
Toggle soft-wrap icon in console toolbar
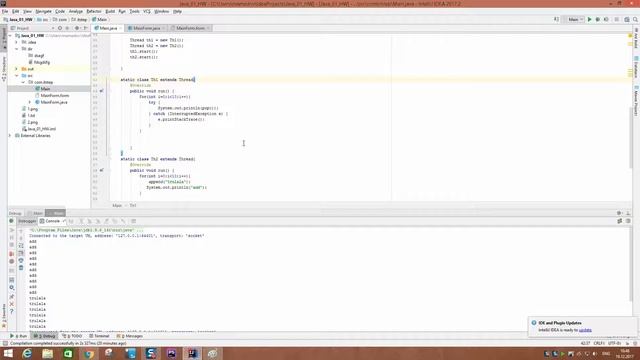point(21,246)
